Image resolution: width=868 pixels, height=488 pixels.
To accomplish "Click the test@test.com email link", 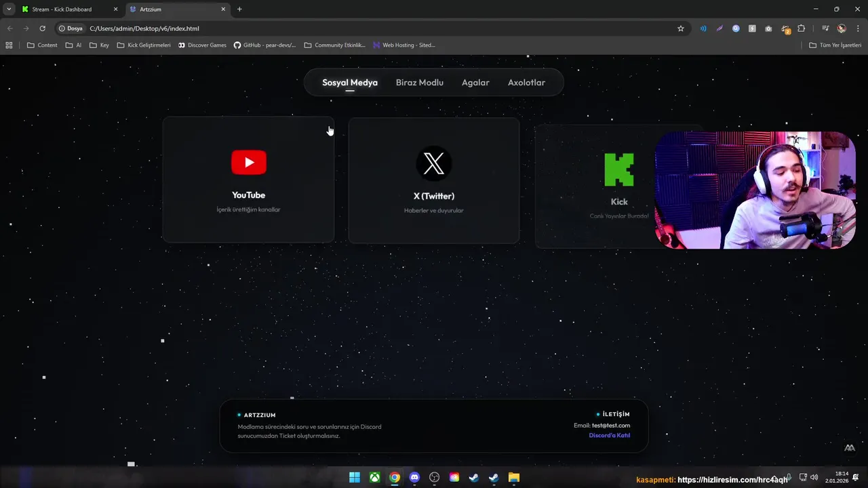I will [x=610, y=426].
